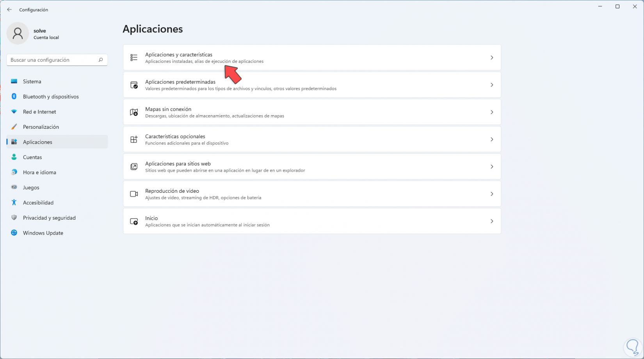Open Reproducción de vídeo settings
The image size is (644, 359).
pos(311,194)
